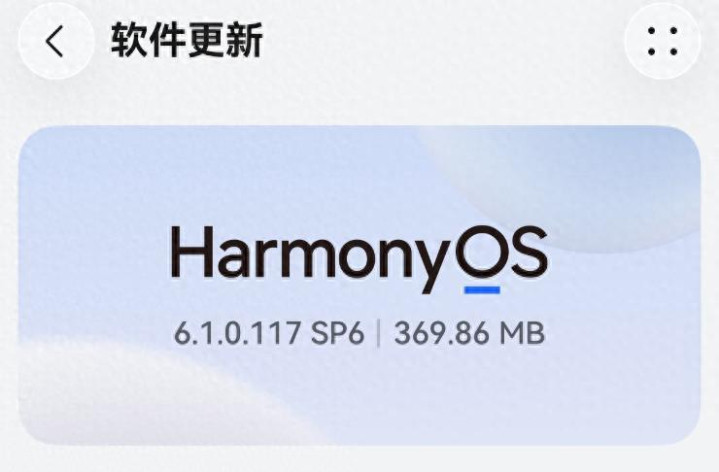The image size is (719, 472).
Task: Tap the MB unit label
Action: click(x=522, y=333)
